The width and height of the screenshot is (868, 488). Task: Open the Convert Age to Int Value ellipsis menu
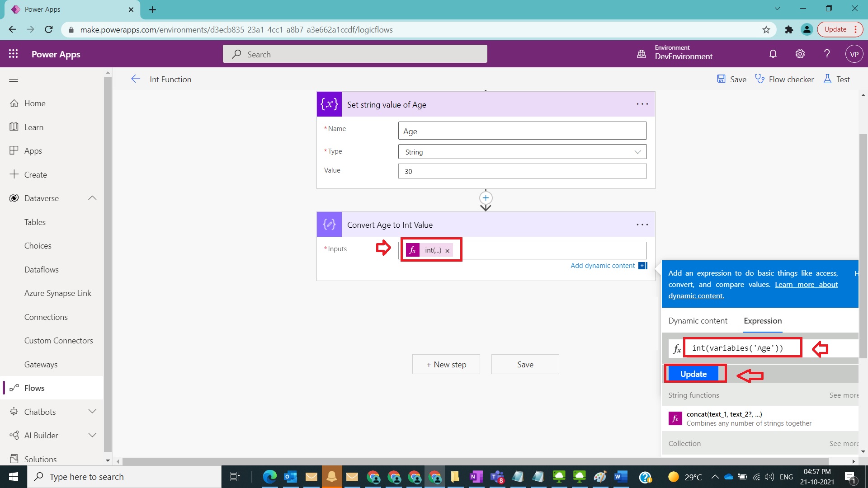click(x=642, y=225)
